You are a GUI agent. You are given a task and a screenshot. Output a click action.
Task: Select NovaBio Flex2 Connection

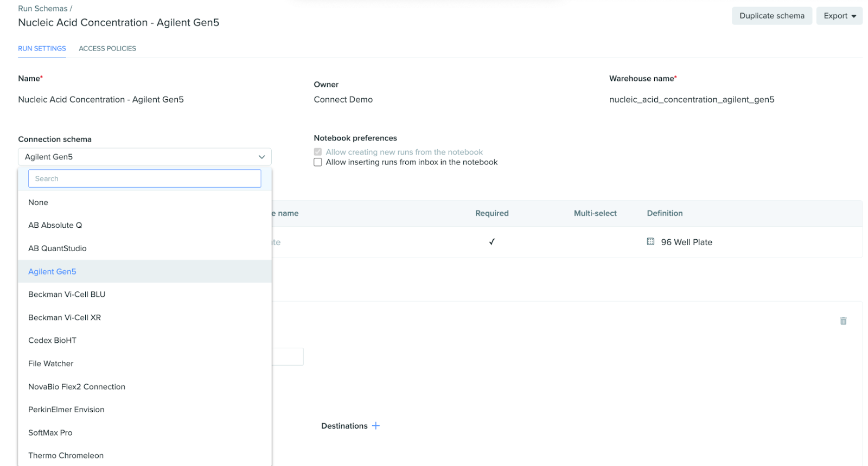coord(145,387)
